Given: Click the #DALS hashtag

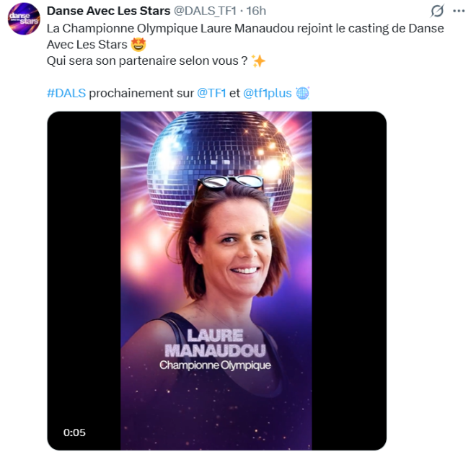Looking at the screenshot, I should point(66,94).
